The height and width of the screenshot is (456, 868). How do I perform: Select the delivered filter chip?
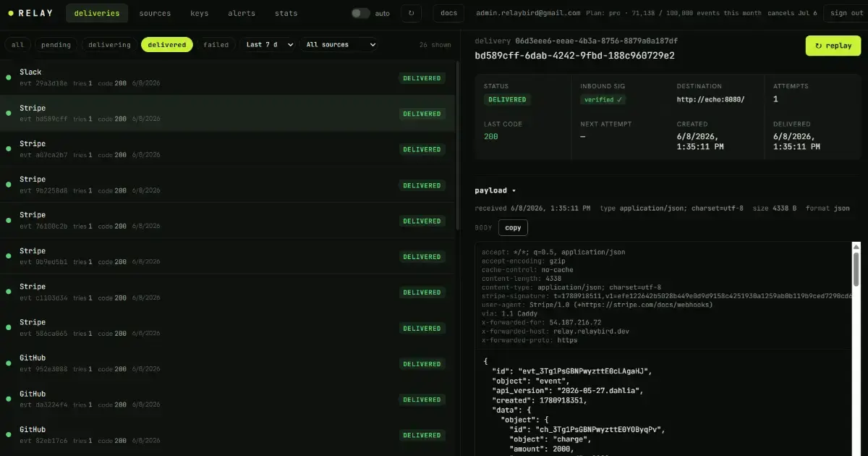click(167, 45)
